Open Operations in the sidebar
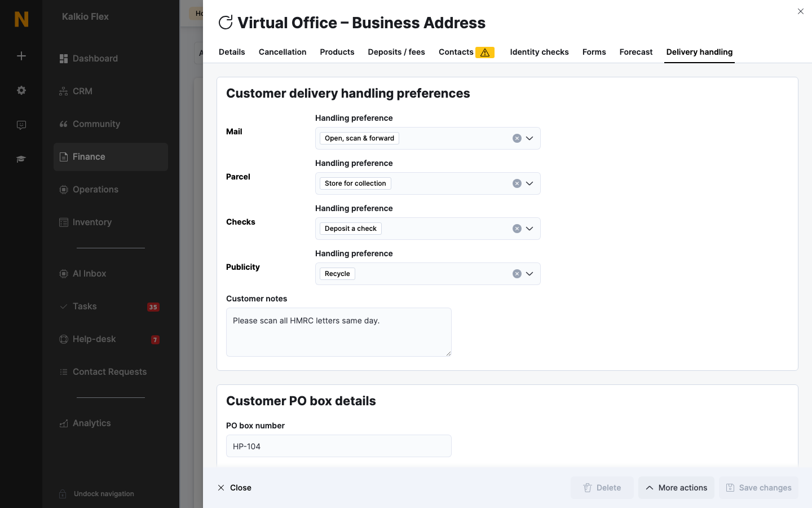Screen dimensions: 812x508 click(x=111, y=190)
